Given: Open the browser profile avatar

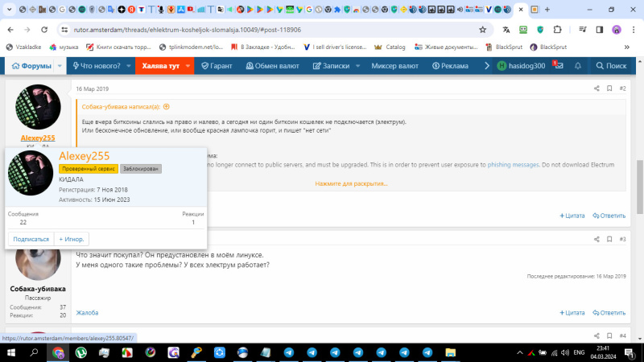Looking at the screenshot, I should [x=617, y=30].
